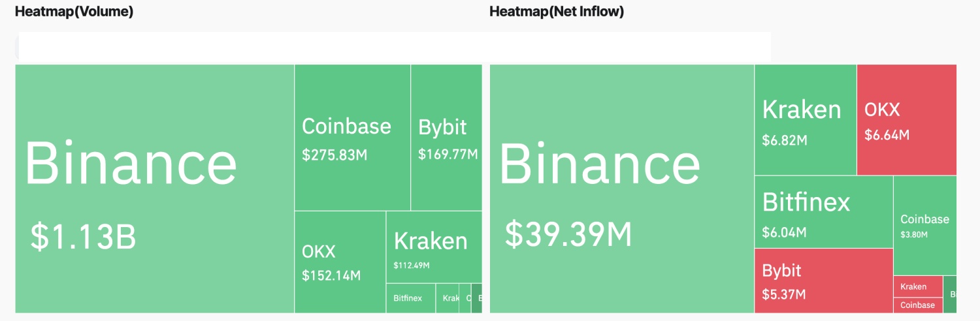The width and height of the screenshot is (980, 321).
Task: Select red Bybit $5.37M inflow tile
Action: point(824,281)
